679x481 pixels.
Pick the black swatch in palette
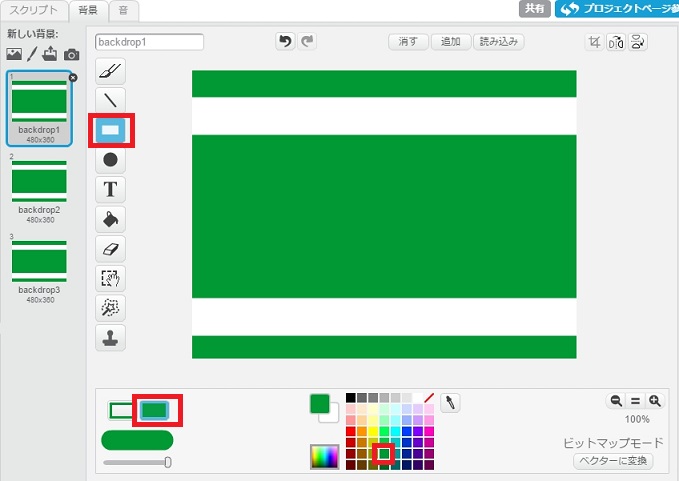coord(351,397)
